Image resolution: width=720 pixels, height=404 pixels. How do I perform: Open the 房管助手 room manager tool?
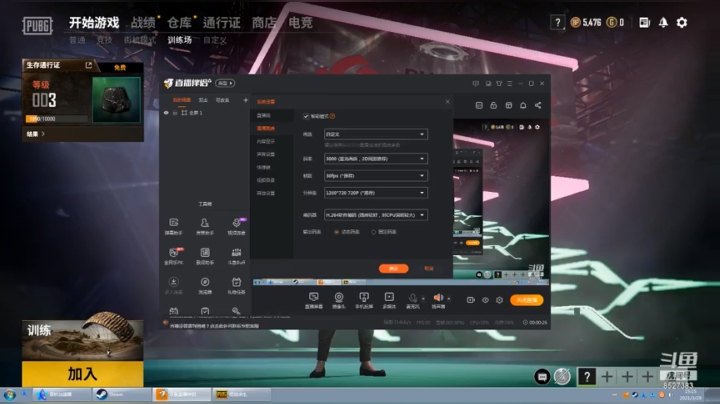click(x=205, y=226)
